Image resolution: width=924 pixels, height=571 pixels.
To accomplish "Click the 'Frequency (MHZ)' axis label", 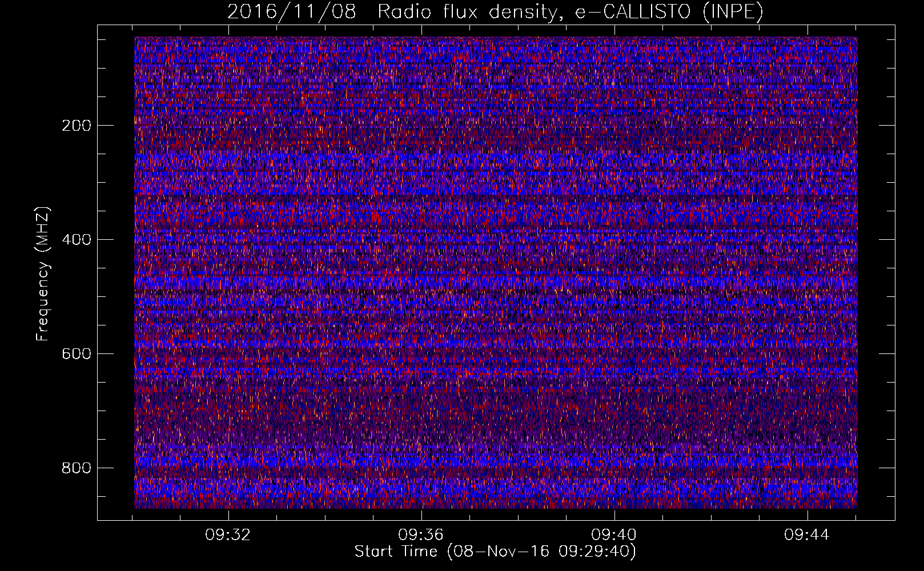I will coord(42,274).
